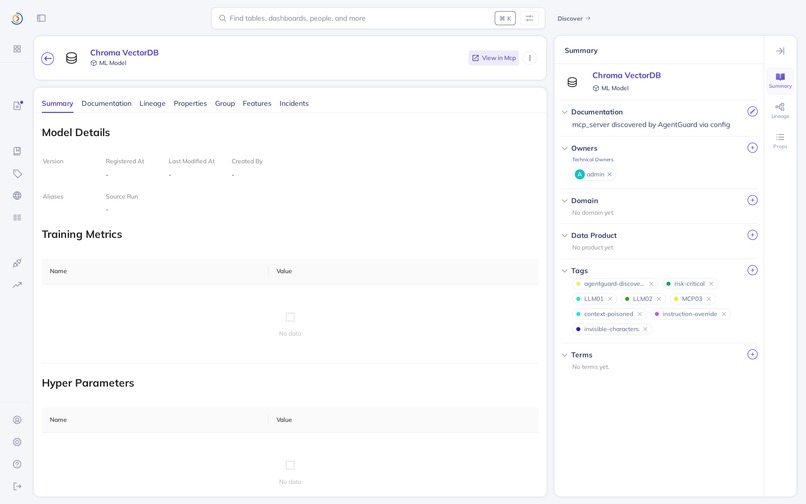Switch to the Documentation tab
806x504 pixels.
click(106, 103)
